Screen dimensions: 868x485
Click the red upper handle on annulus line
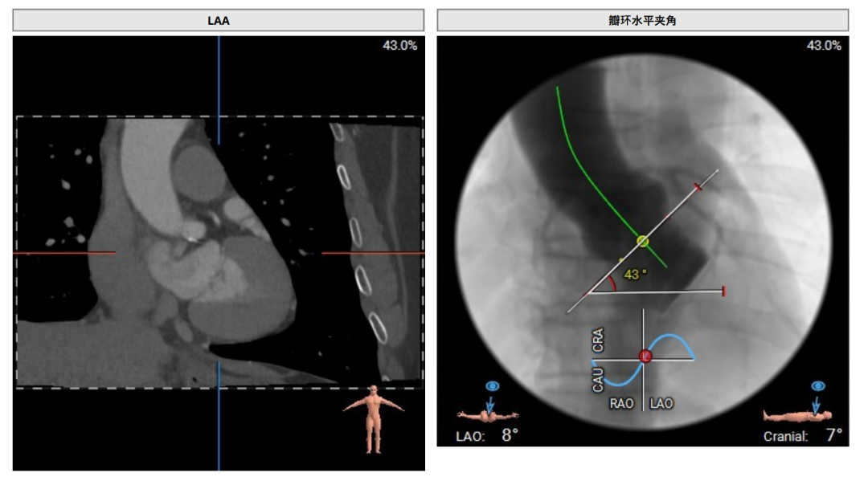pos(698,187)
